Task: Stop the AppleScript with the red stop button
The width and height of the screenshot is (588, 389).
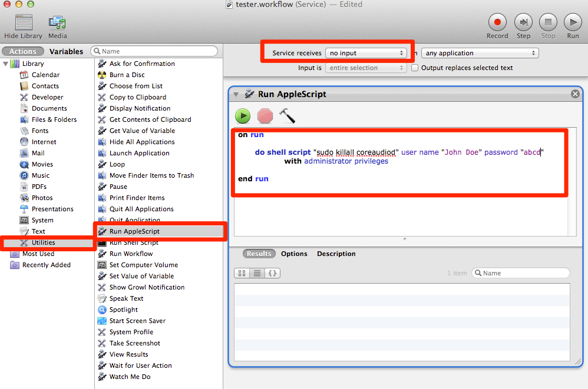Action: tap(265, 116)
